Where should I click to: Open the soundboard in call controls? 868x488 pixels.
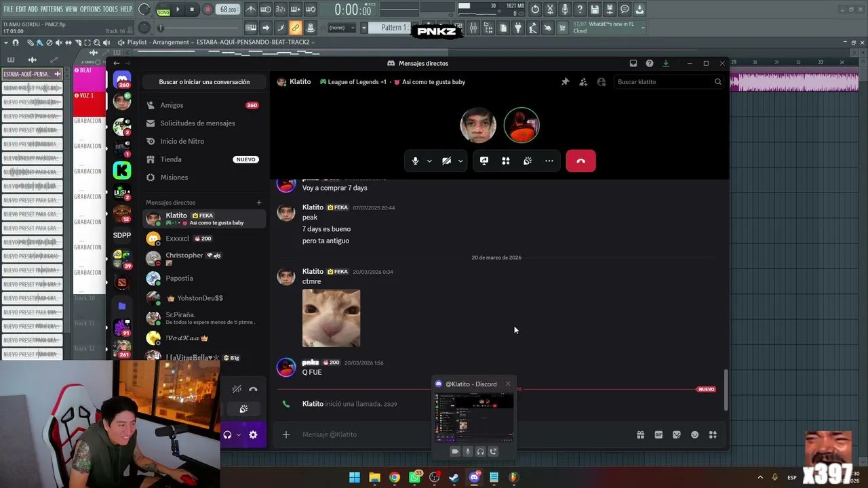528,161
